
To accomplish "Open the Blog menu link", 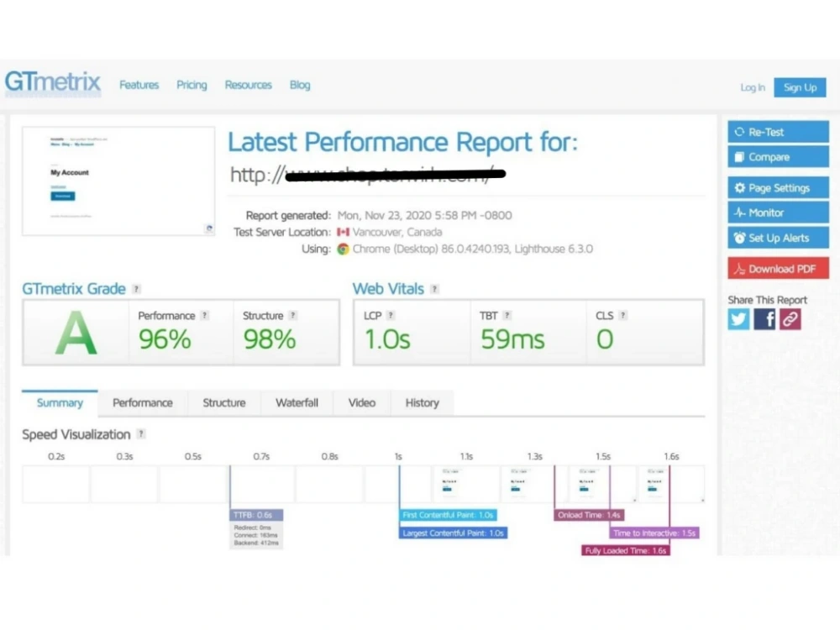I will click(x=300, y=85).
